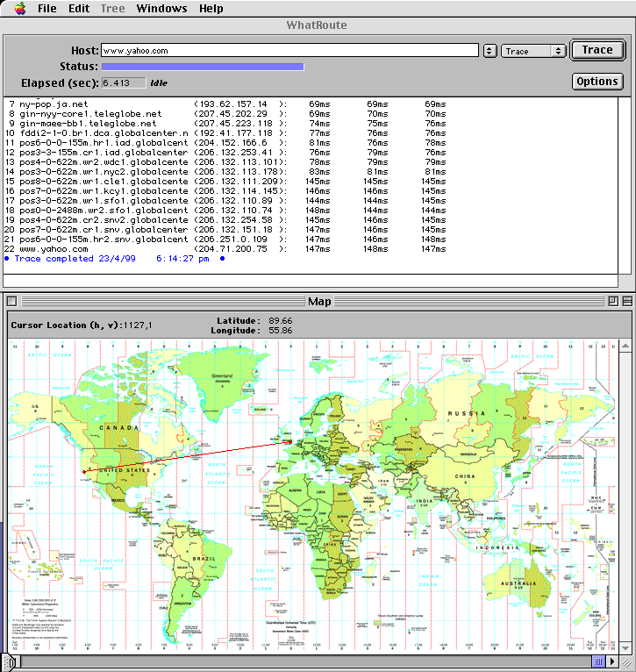Click the Map window collapse box
This screenshot has height=672, width=636.
(627, 301)
